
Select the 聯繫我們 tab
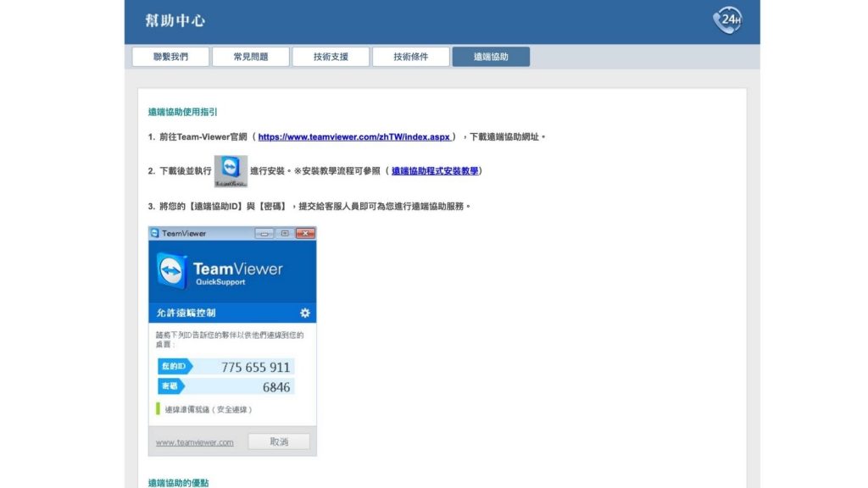pyautogui.click(x=172, y=56)
